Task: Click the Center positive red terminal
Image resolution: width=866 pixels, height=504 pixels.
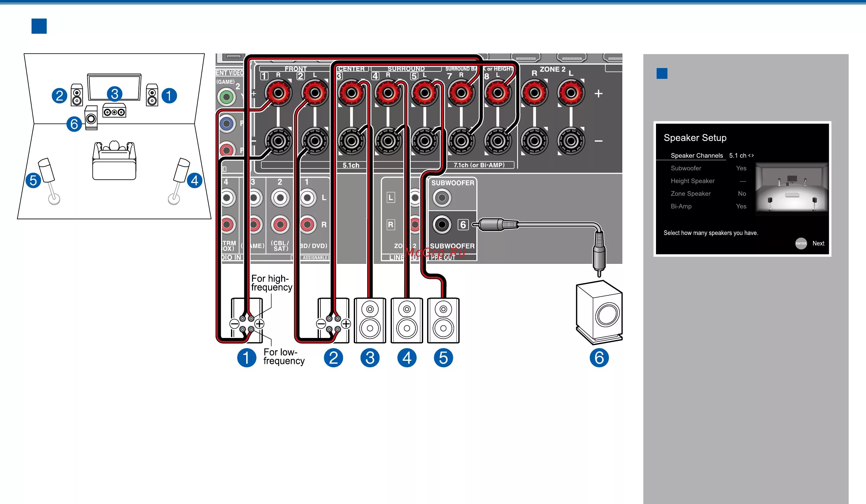Action: 351,93
